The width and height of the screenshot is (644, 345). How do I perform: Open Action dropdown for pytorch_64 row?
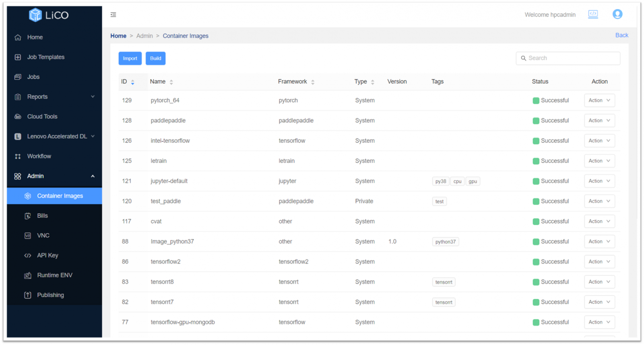click(599, 101)
